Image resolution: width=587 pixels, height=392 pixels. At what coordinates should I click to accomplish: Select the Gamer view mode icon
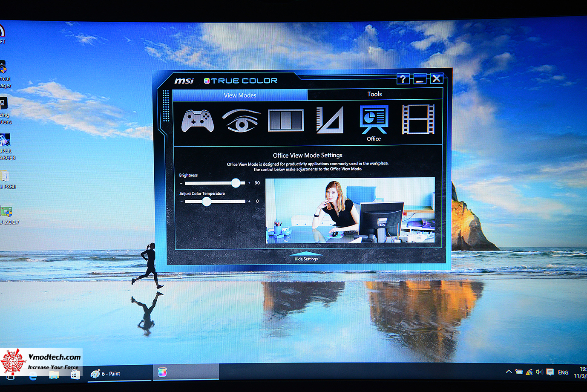point(199,121)
